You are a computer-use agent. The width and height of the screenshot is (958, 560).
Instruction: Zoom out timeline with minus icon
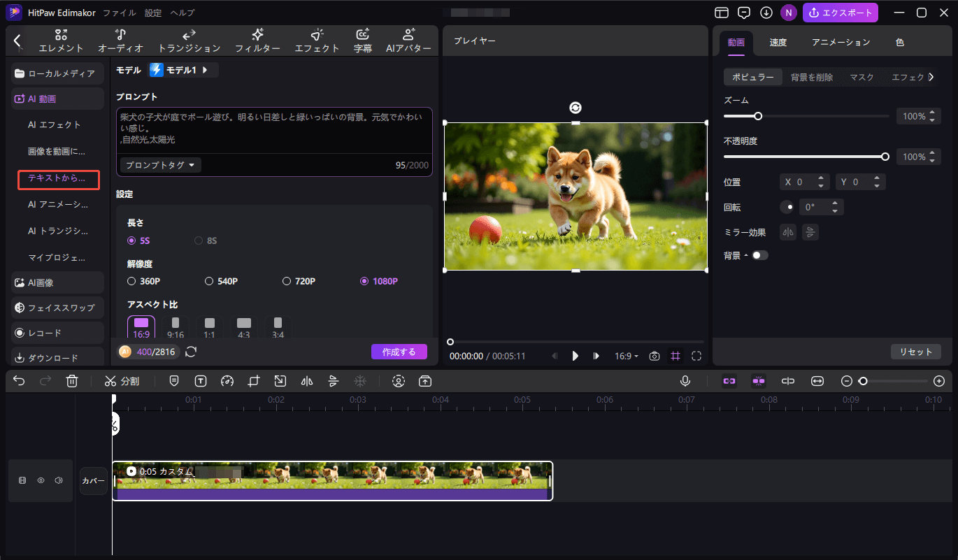pyautogui.click(x=847, y=381)
